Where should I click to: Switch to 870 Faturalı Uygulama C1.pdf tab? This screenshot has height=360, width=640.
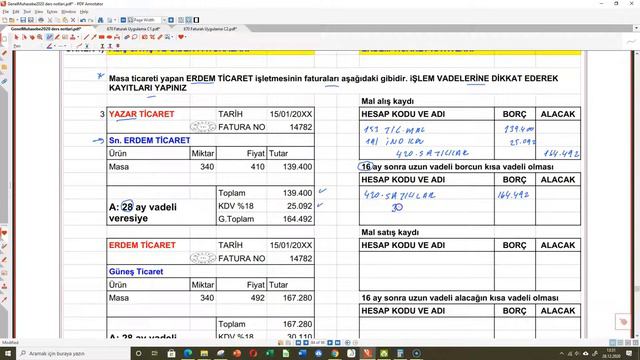pos(133,29)
